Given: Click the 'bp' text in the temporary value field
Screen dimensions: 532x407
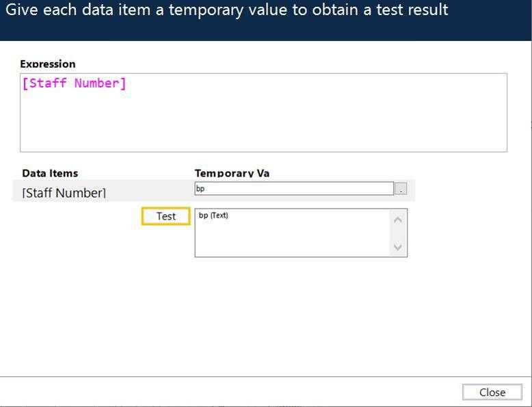Looking at the screenshot, I should point(200,188).
